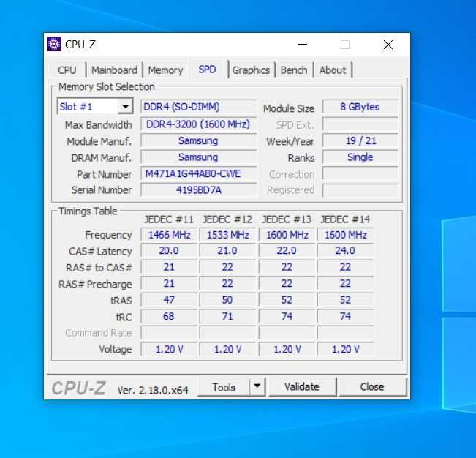
Task: Open the Memory tab
Action: [165, 70]
